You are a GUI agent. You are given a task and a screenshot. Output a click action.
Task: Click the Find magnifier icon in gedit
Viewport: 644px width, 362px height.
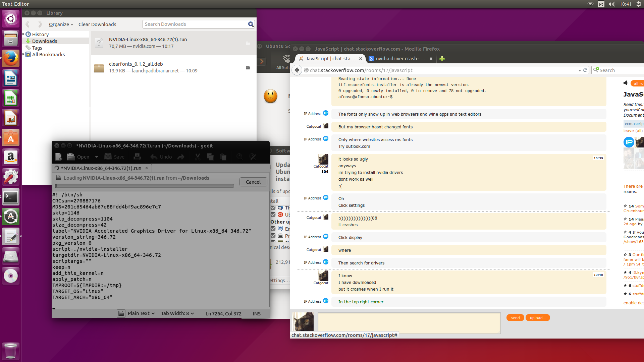(x=239, y=157)
